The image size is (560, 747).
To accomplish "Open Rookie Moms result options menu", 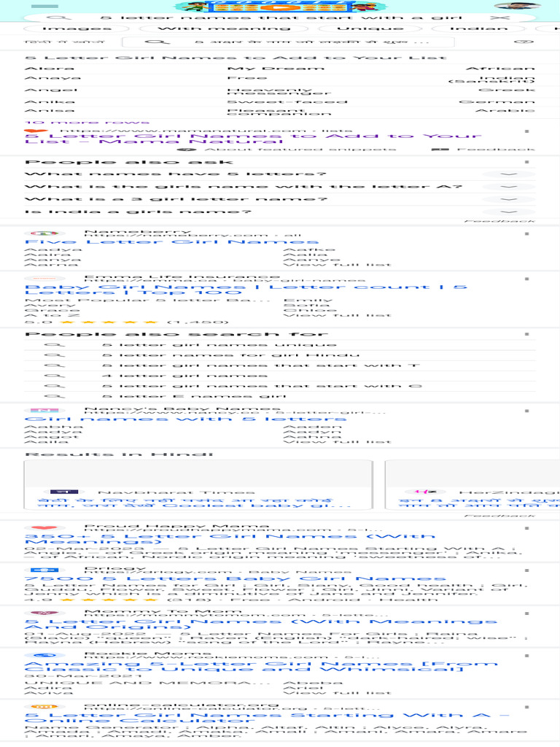I will click(x=526, y=656).
